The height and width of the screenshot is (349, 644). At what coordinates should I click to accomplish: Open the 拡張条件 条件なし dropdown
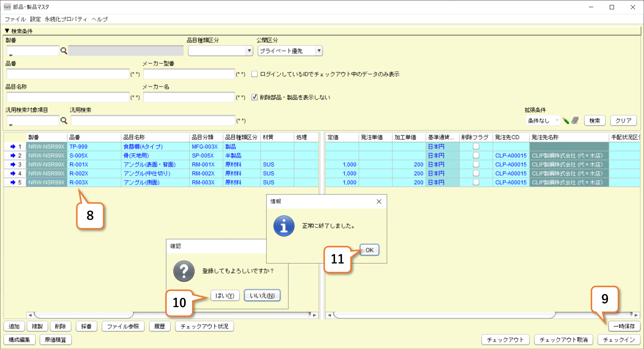click(557, 121)
